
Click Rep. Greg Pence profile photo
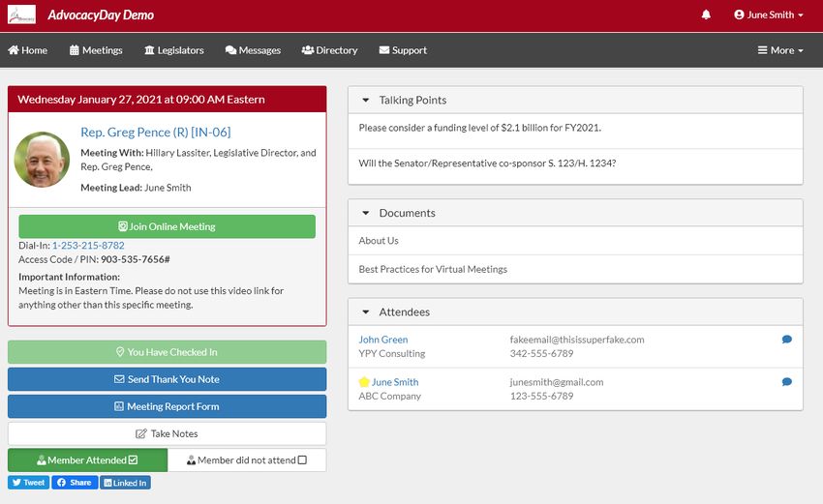coord(42,160)
